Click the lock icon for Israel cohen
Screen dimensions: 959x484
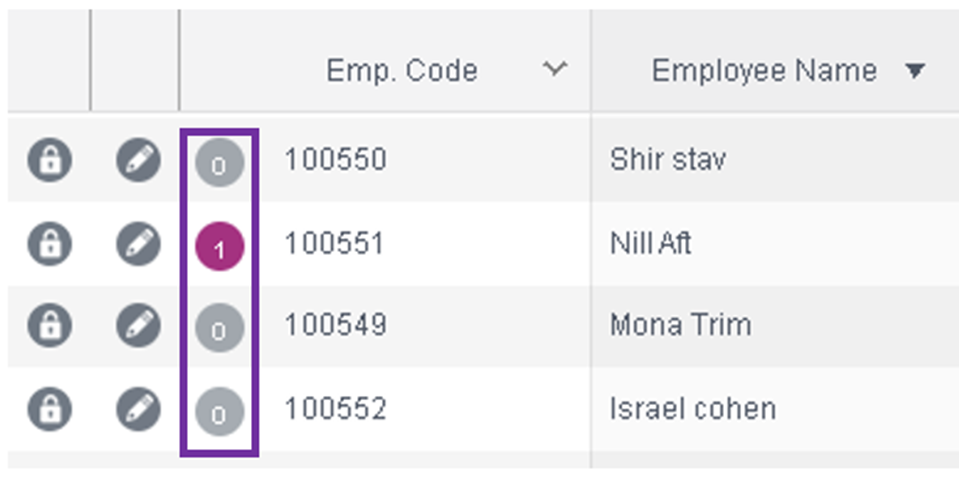[50, 409]
